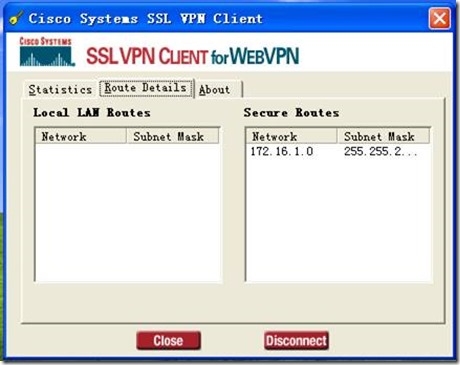Click Subnet Mask header in Local LAN Routes
The image size is (460, 365).
coord(172,136)
